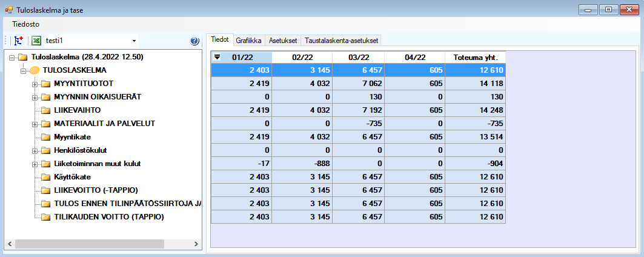Click the LIIKEVAIHTO folder icon

[x=45, y=110]
